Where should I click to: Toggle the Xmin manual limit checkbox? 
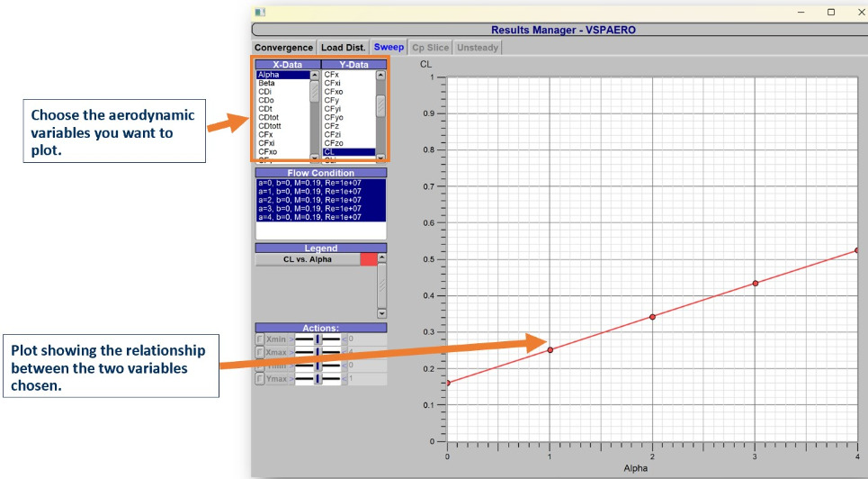click(260, 339)
